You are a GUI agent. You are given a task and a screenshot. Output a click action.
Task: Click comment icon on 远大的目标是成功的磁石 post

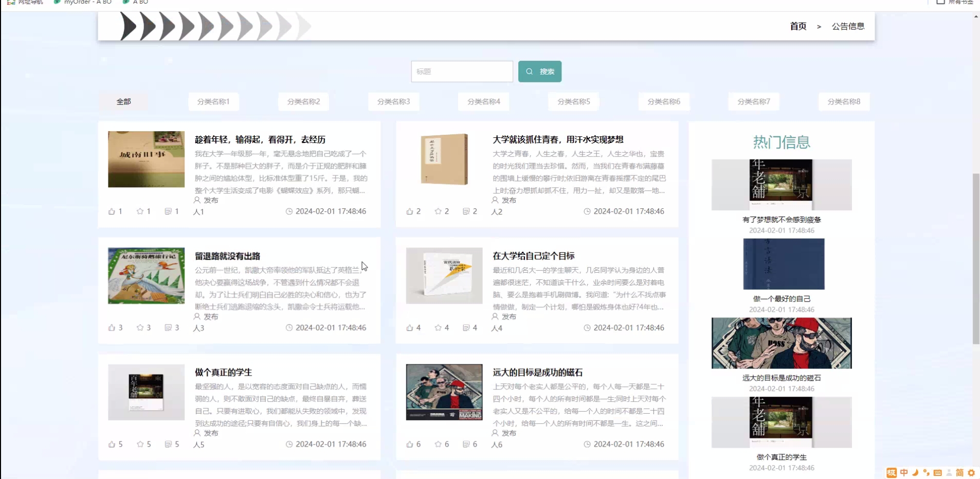point(466,444)
